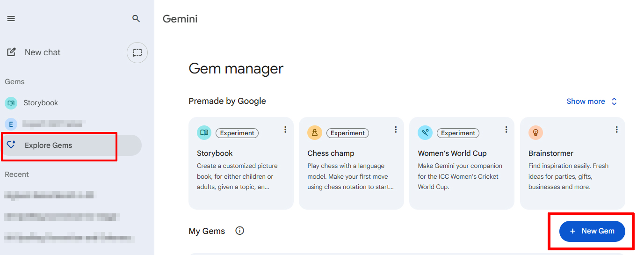
Task: Open the hamburger main menu
Action: point(11,19)
